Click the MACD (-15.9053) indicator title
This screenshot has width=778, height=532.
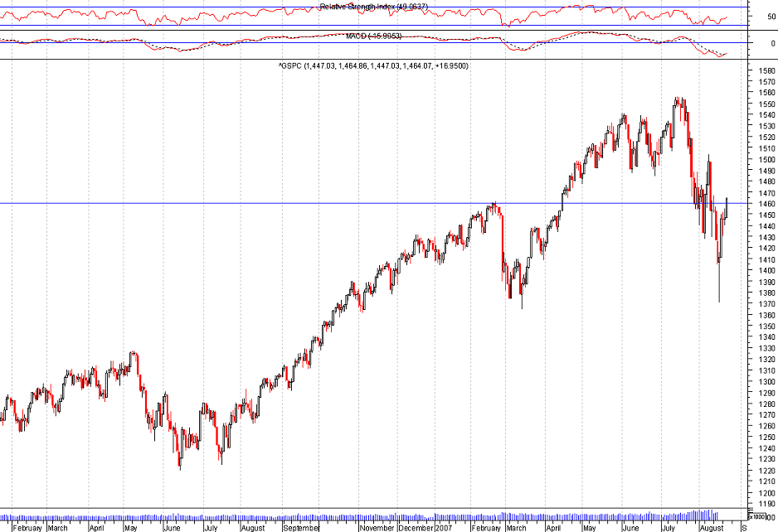coord(373,36)
